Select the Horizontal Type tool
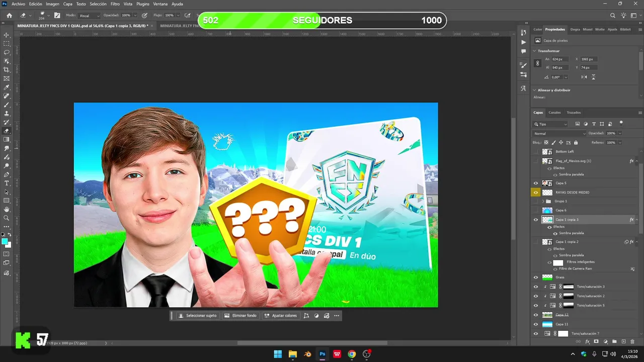Screen dimensions: 644x362 pos(7,183)
